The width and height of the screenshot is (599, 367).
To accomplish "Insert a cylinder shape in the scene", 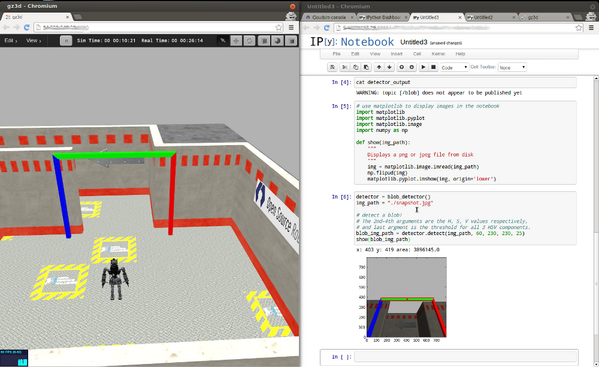I will coord(291,40).
